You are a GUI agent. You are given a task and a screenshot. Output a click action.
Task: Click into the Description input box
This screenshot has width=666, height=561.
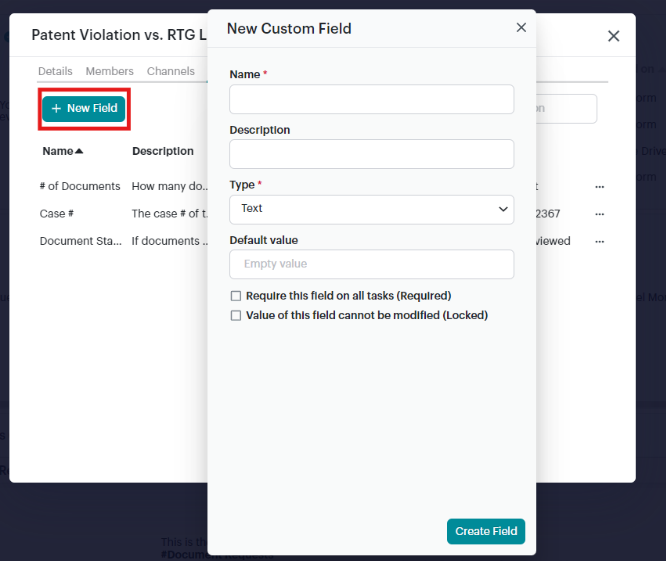tap(371, 154)
